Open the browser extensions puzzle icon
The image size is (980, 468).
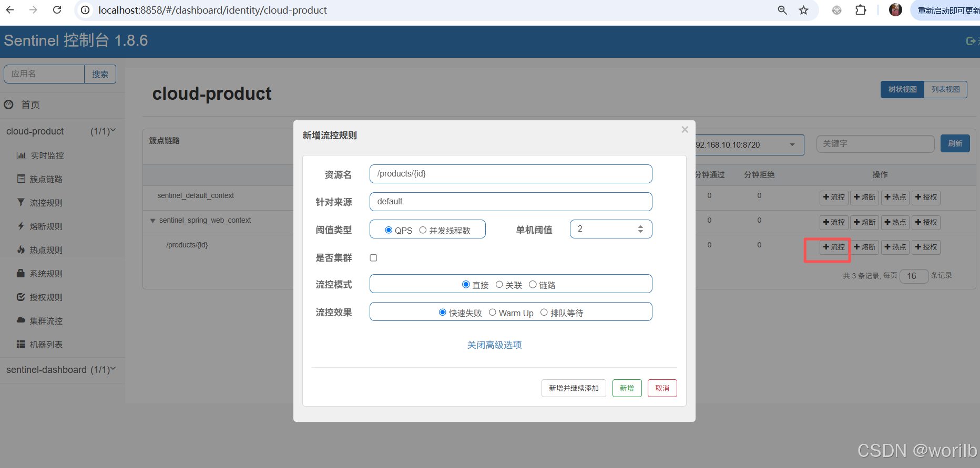(861, 10)
